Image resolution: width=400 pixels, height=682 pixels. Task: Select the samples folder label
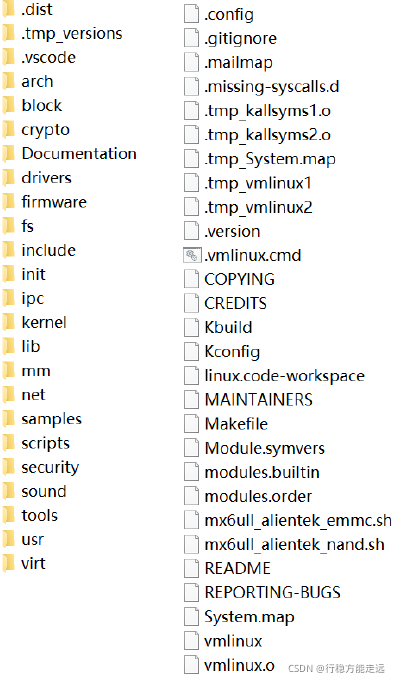tap(52, 419)
